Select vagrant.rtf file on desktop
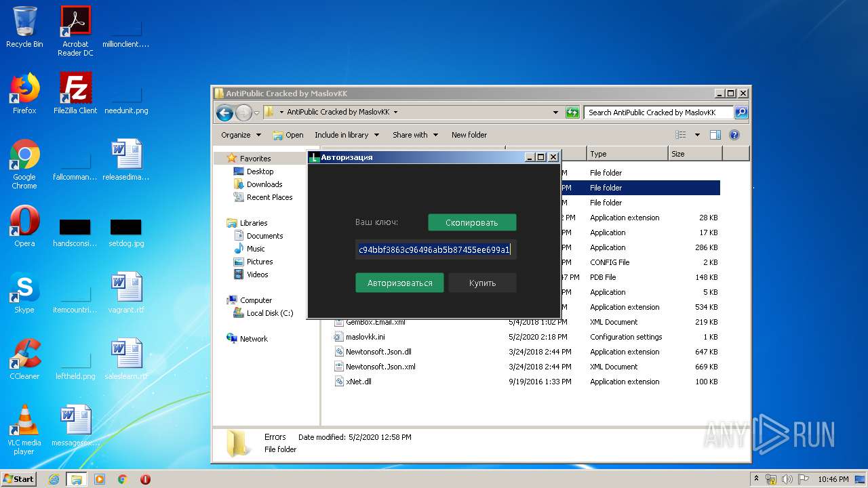This screenshot has height=488, width=868. (126, 293)
